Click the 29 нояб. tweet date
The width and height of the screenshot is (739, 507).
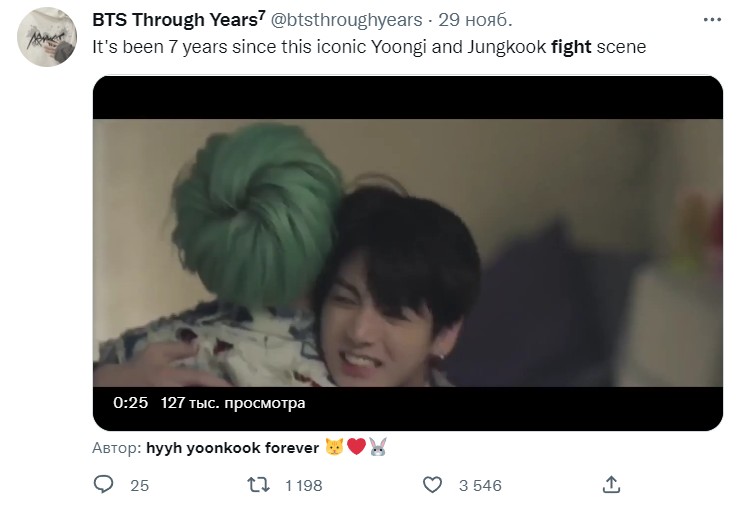tap(475, 20)
